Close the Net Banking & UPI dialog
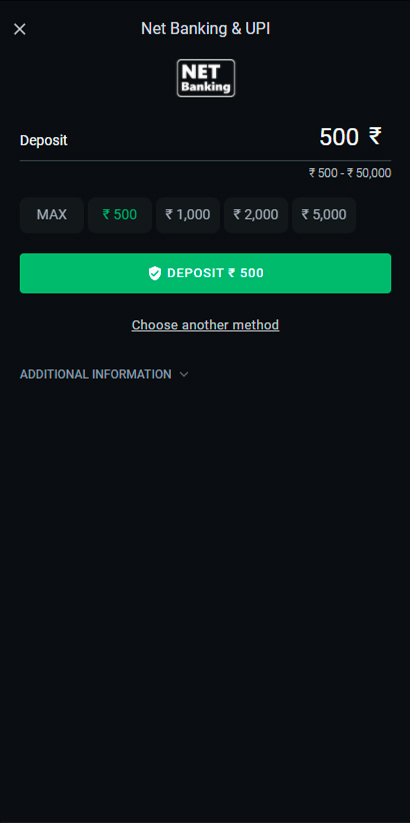Screen dimensions: 410x823 pos(19,29)
